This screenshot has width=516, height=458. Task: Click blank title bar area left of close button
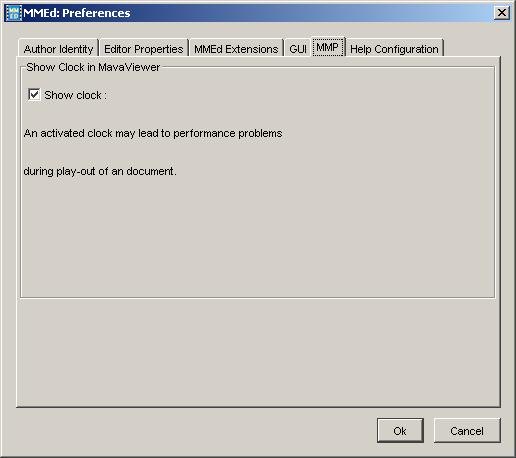310,13
